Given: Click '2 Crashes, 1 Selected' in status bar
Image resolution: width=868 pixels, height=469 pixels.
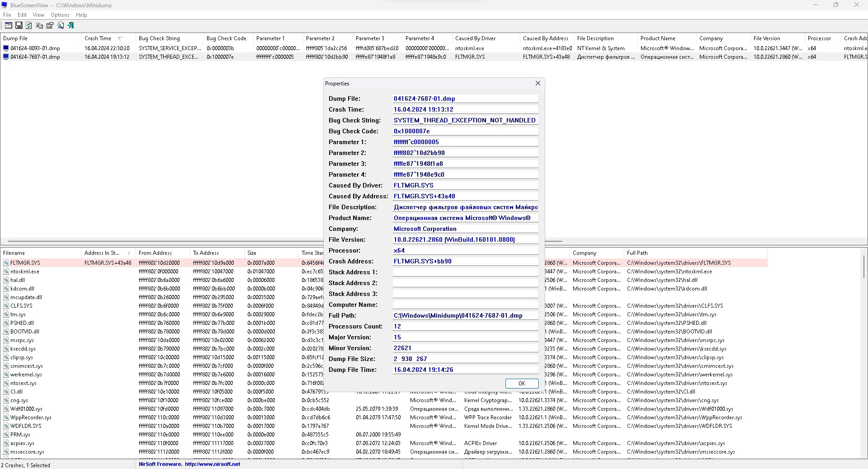Looking at the screenshot, I should pos(26,465).
